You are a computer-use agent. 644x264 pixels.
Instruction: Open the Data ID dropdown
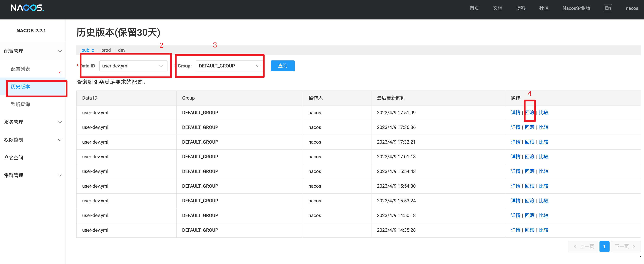tap(133, 66)
